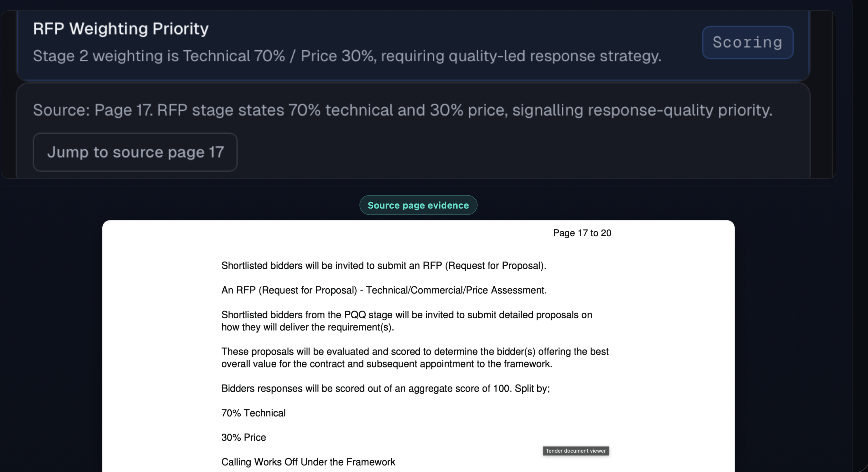Click the "Page 17 to 20" indicator
The image size is (868, 472).
[582, 233]
